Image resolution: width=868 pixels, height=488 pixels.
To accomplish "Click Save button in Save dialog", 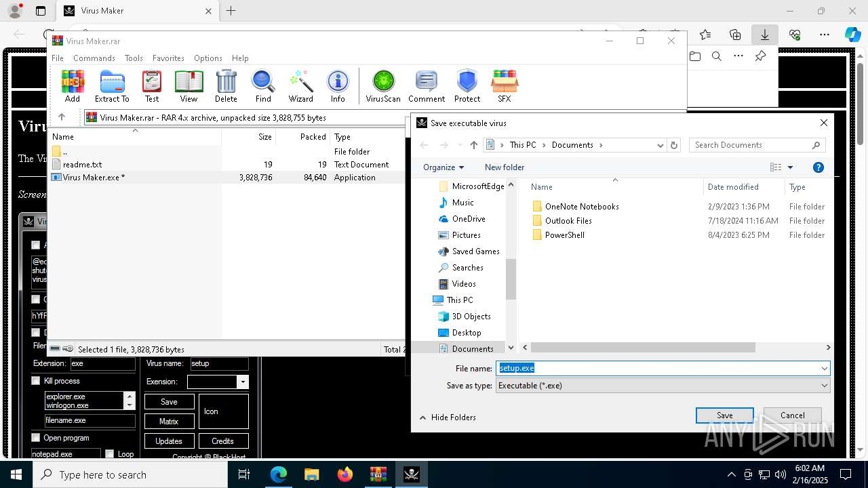I will 724,415.
